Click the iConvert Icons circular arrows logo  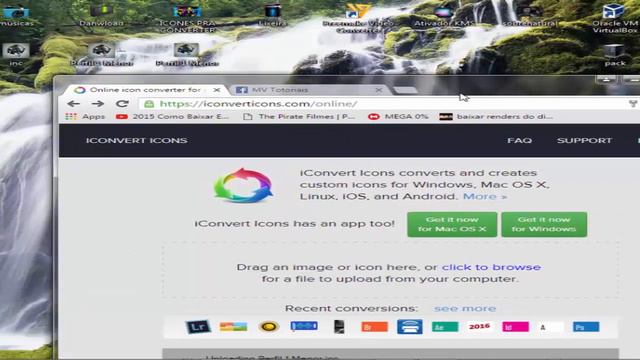click(x=243, y=186)
